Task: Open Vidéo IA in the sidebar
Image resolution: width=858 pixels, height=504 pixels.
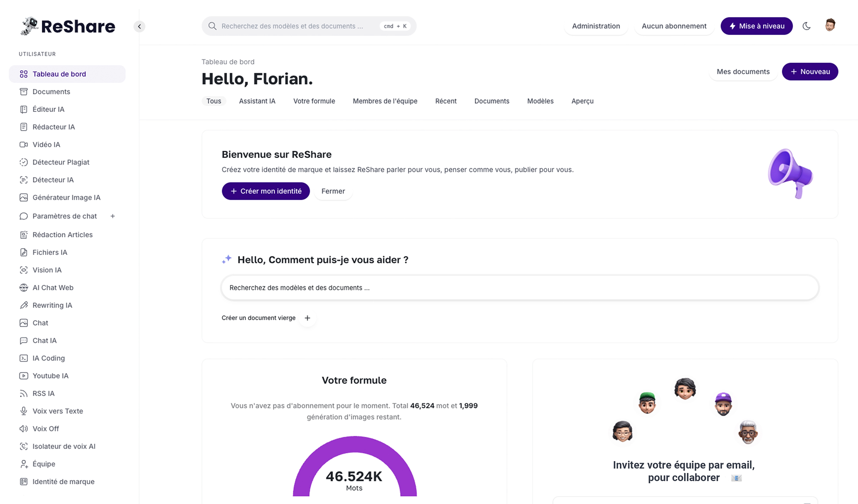Action: tap(67, 144)
